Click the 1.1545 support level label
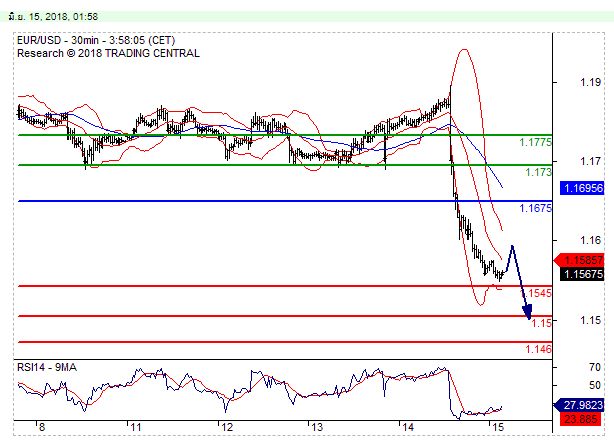Viewport: 614px width, 443px height. pyautogui.click(x=538, y=293)
